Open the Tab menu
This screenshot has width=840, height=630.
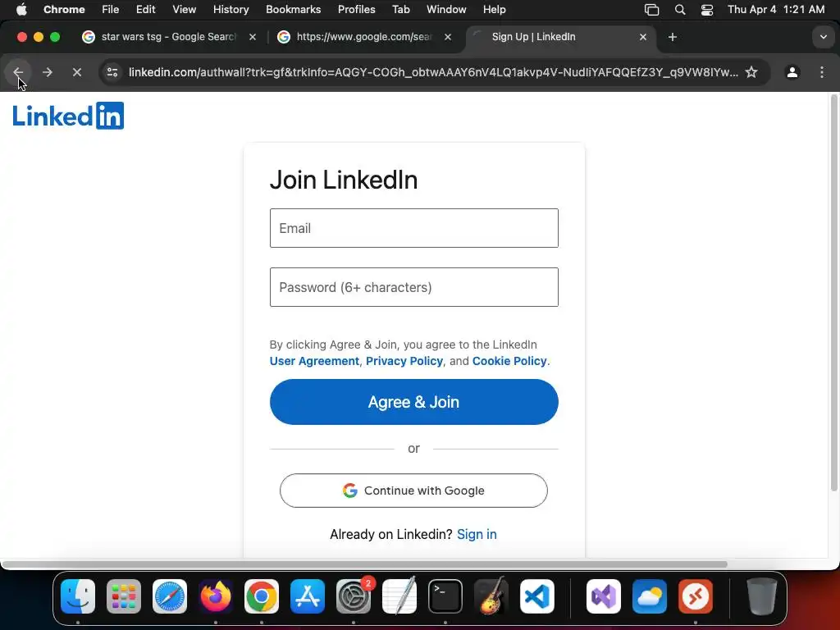400,10
